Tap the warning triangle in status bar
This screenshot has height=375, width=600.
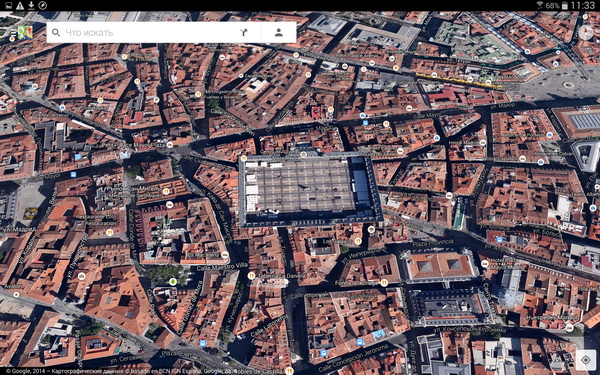tap(20, 5)
